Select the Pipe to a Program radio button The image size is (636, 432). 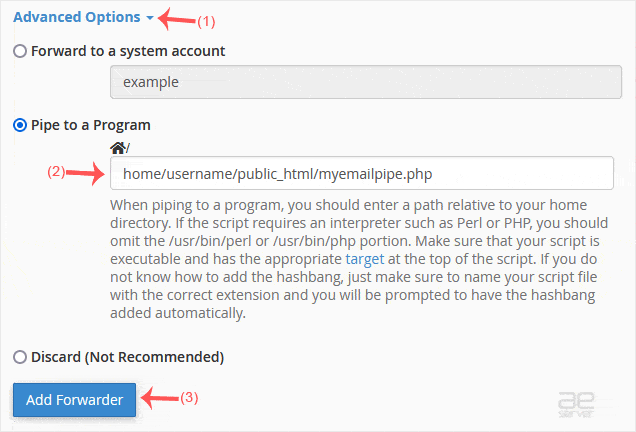tap(20, 125)
